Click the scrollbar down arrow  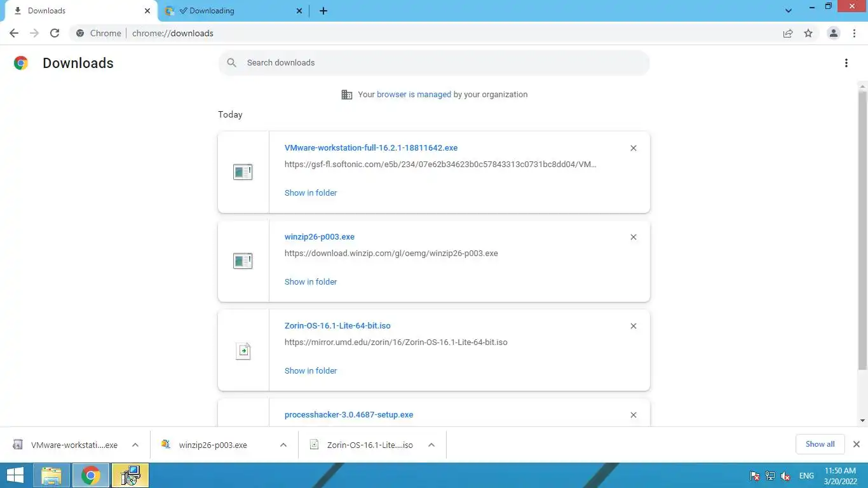[862, 421]
